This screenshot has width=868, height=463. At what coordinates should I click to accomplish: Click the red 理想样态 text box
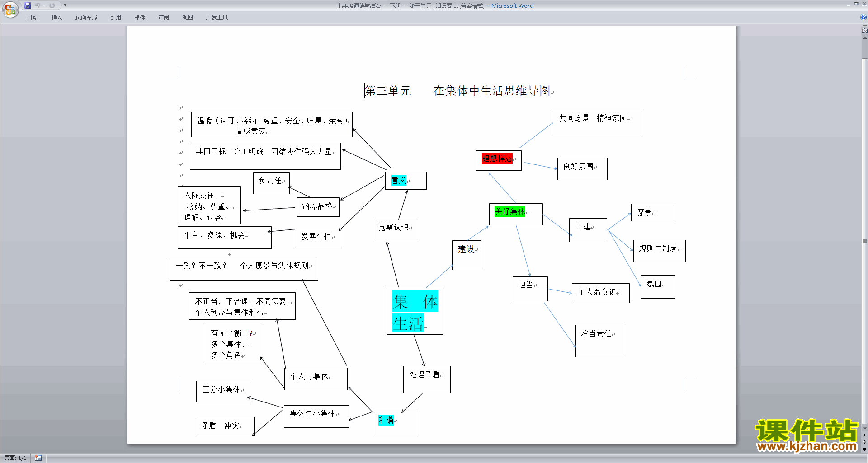tap(499, 160)
